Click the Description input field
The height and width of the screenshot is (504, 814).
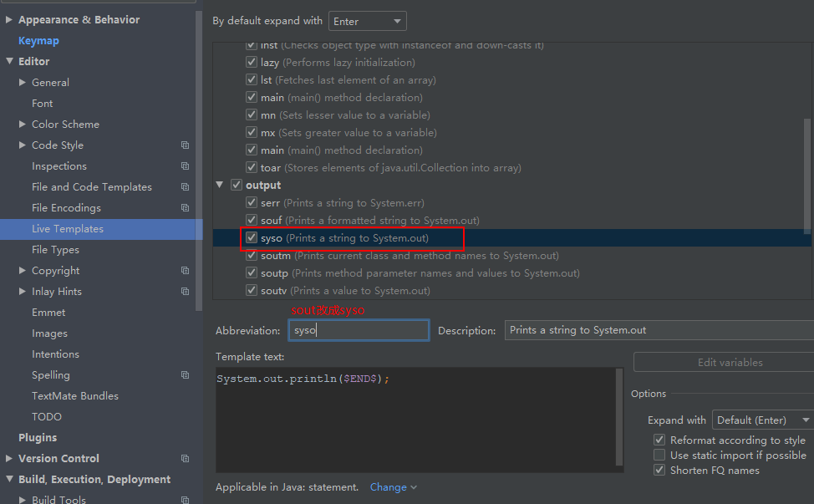click(x=659, y=330)
